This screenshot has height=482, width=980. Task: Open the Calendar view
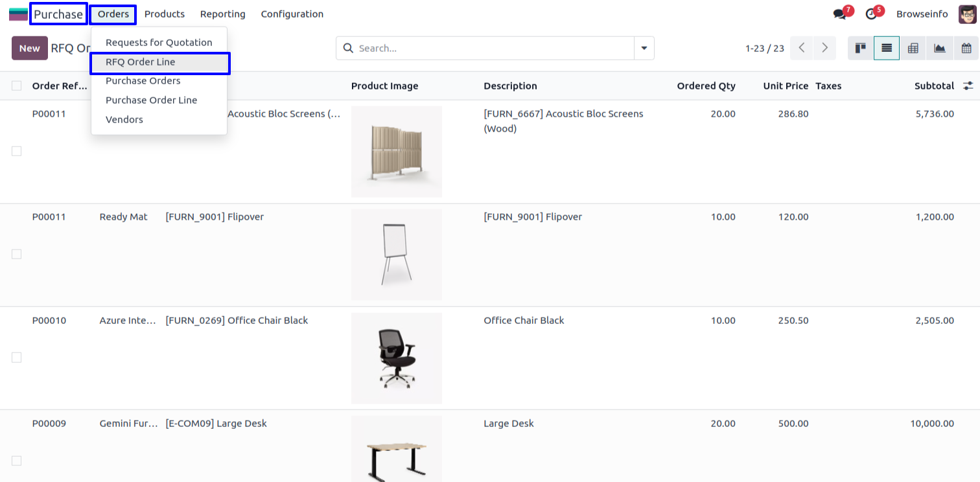pyautogui.click(x=966, y=48)
